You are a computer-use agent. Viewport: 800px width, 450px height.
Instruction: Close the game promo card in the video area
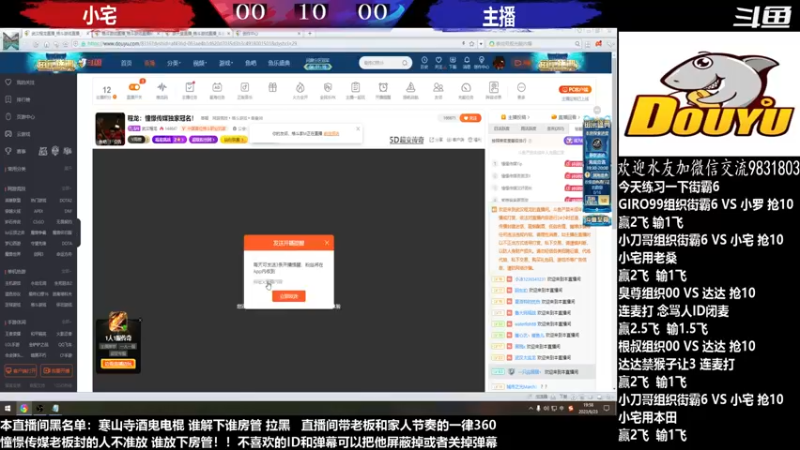click(x=139, y=320)
